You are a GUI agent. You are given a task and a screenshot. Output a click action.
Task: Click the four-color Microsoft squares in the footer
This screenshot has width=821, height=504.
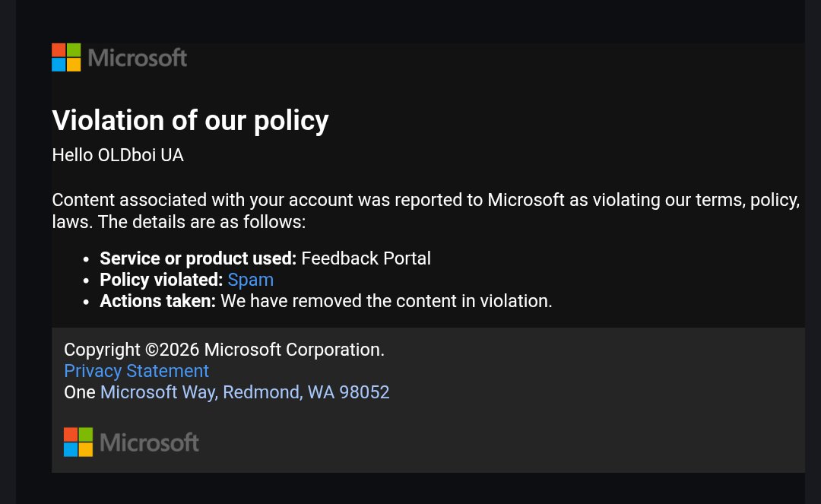78,442
